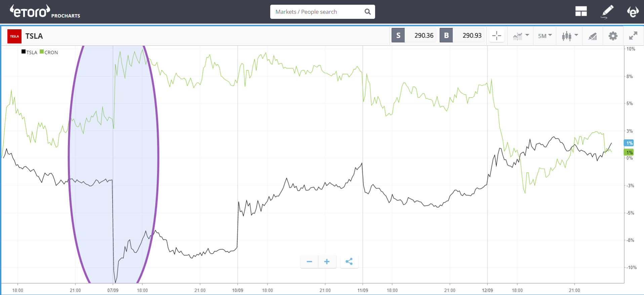Zoom out the chart with minus button
The width and height of the screenshot is (644, 295).
309,261
